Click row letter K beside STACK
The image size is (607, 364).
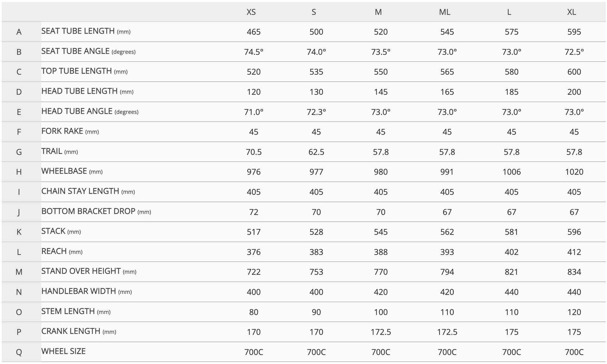(x=19, y=232)
